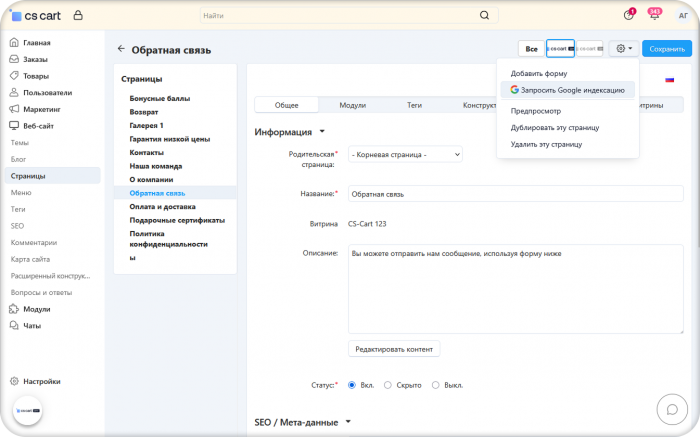This screenshot has height=437, width=700.
Task: Open Блог in the sidebar submenu
Action: [18, 159]
